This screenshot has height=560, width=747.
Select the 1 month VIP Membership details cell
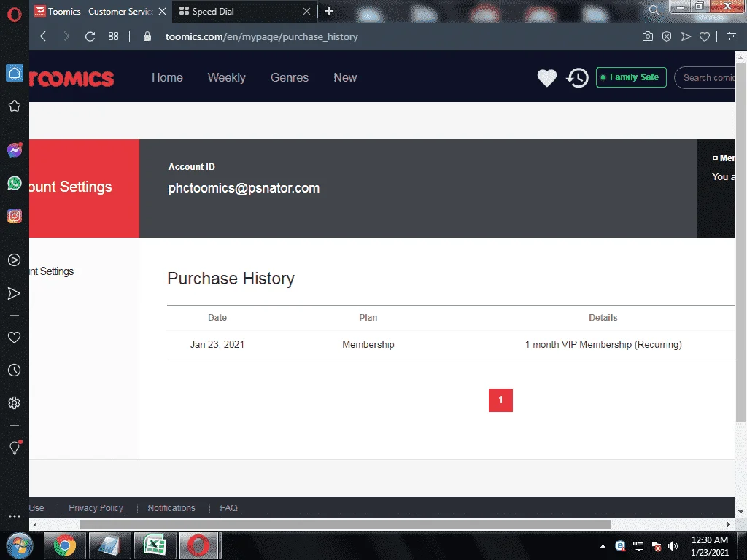tap(603, 344)
